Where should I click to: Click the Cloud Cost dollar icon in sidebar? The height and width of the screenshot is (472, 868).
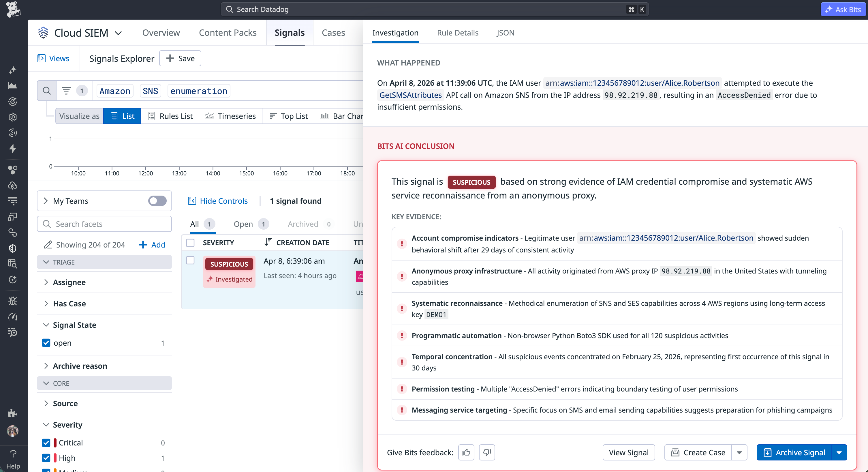(12, 185)
